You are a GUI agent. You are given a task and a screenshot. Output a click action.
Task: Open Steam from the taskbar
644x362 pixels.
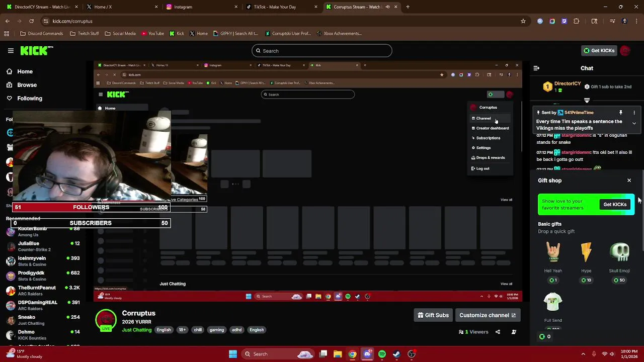click(x=396, y=354)
